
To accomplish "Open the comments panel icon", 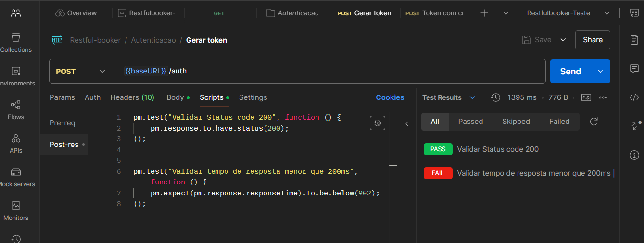I will [634, 69].
